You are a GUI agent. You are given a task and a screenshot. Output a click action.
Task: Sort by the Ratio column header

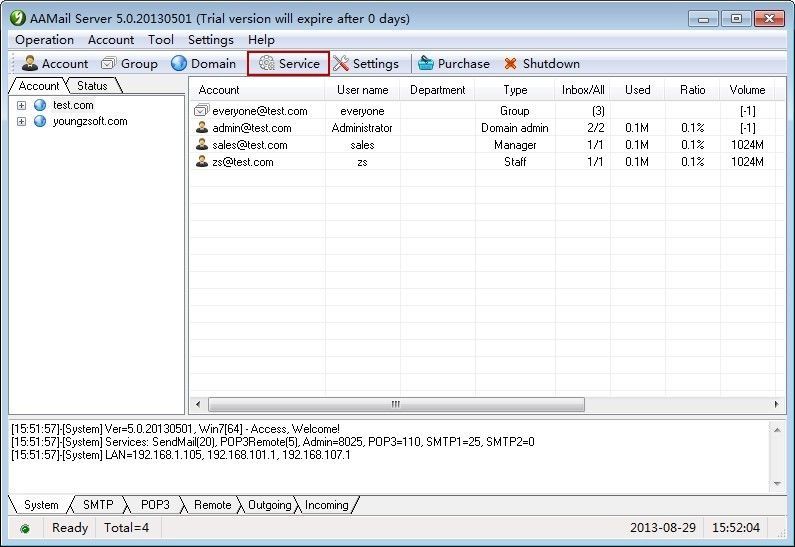(x=693, y=90)
